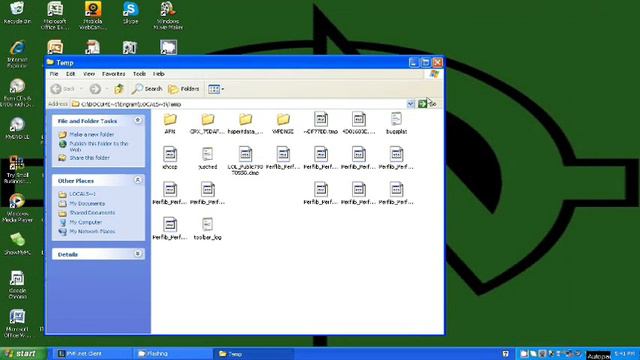Select Microsoft Office Excel desktop shortcut

coord(55,16)
